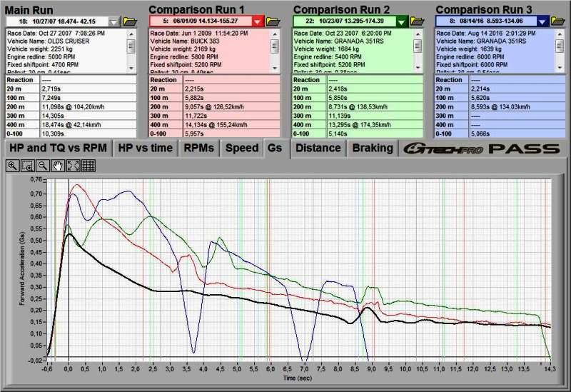Viewport: 571px width, 392px height.
Task: Open folder icon for Comparison Run 1
Action: [x=273, y=21]
